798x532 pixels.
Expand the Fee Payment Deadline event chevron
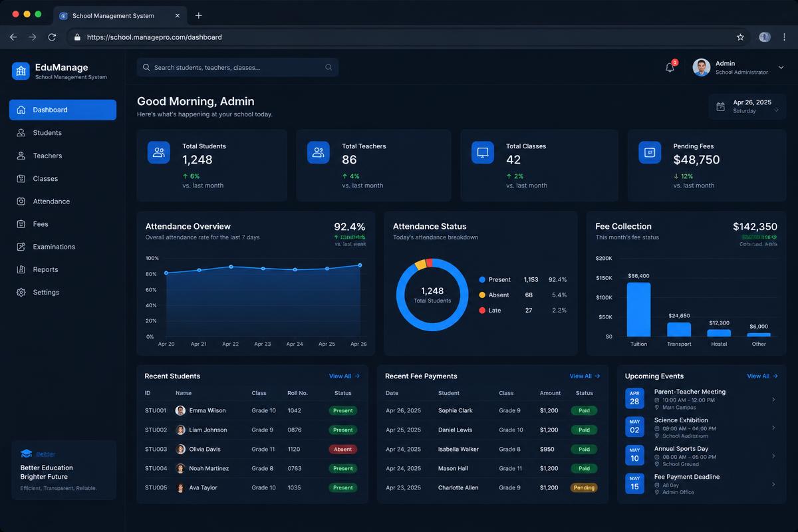[x=773, y=484]
